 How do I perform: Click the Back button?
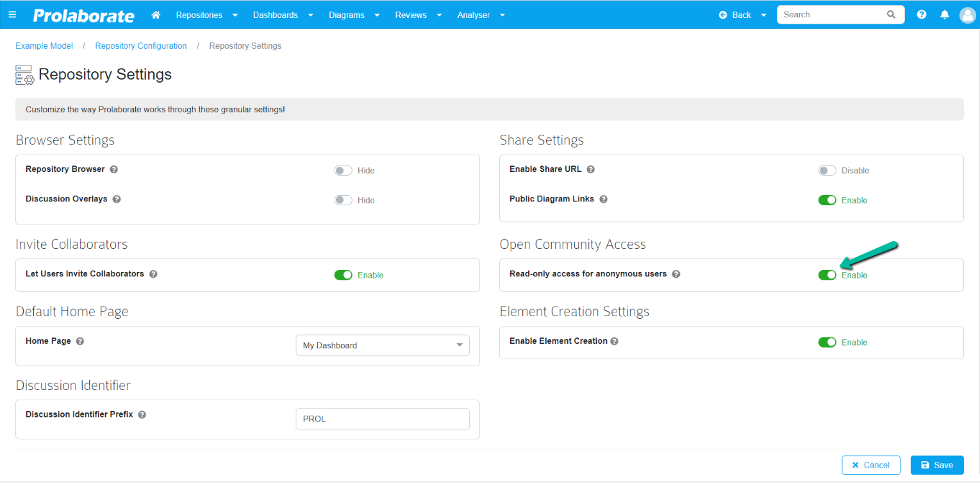point(735,15)
